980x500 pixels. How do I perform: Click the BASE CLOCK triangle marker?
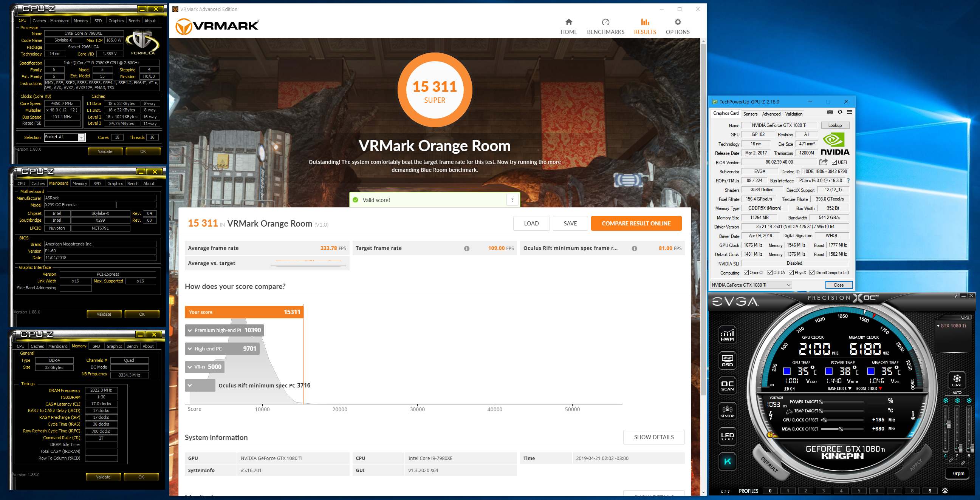(x=850, y=389)
